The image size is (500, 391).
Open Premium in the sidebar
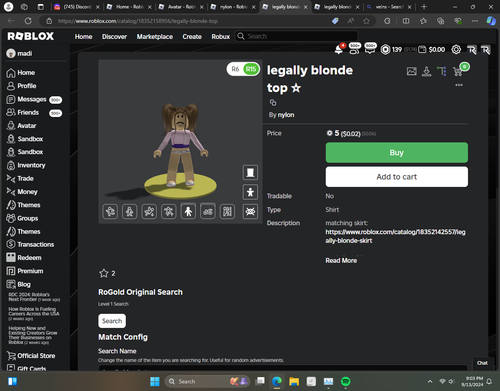[25, 271]
